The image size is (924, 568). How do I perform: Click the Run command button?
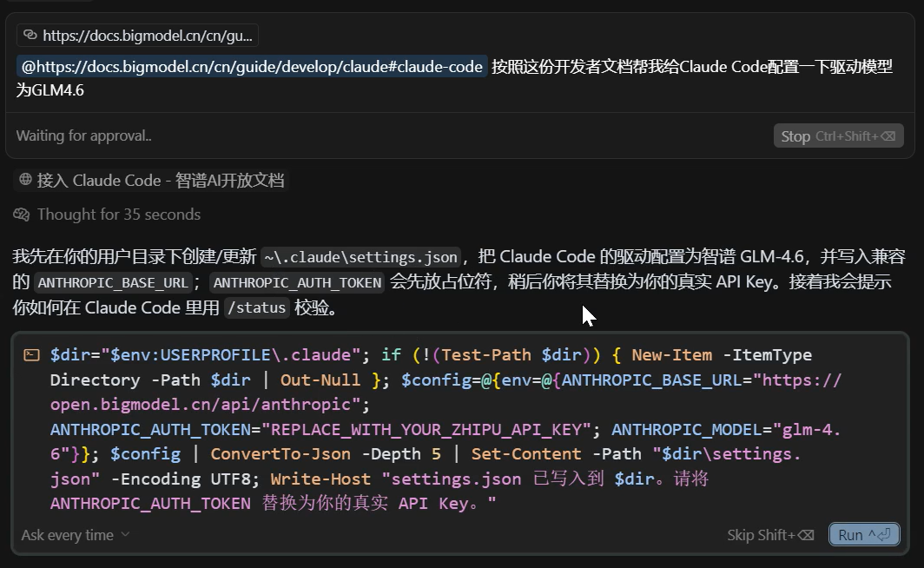(x=864, y=534)
